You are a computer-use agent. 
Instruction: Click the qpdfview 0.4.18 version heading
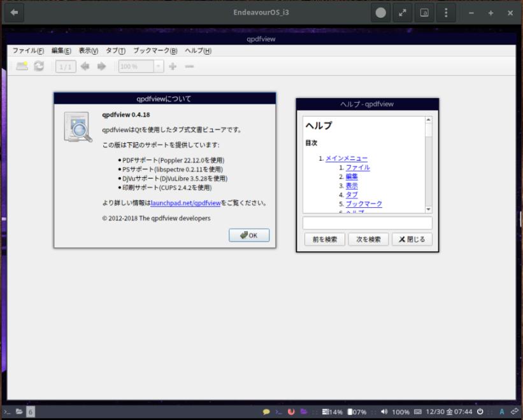[x=126, y=115]
